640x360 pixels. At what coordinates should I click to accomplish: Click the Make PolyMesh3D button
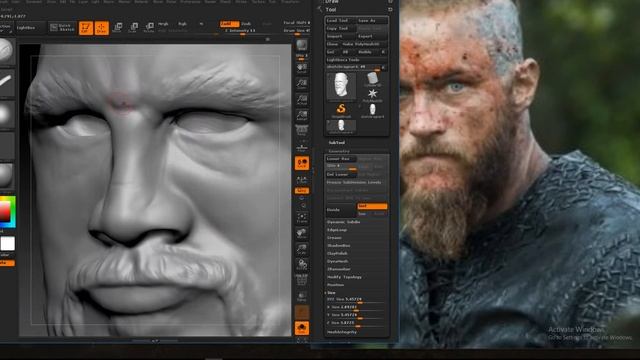[x=364, y=44]
